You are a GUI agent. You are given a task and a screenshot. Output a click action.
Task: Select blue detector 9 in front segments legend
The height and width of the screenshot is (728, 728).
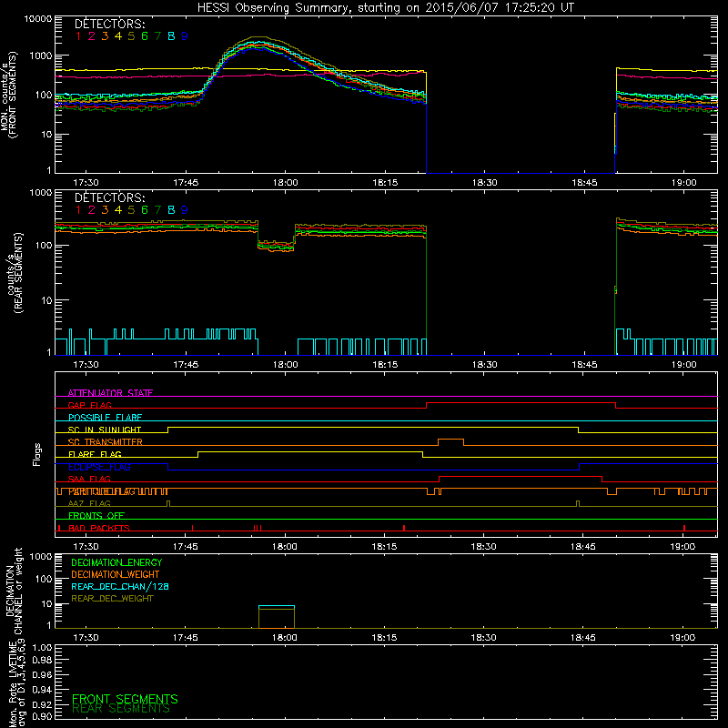pyautogui.click(x=185, y=36)
